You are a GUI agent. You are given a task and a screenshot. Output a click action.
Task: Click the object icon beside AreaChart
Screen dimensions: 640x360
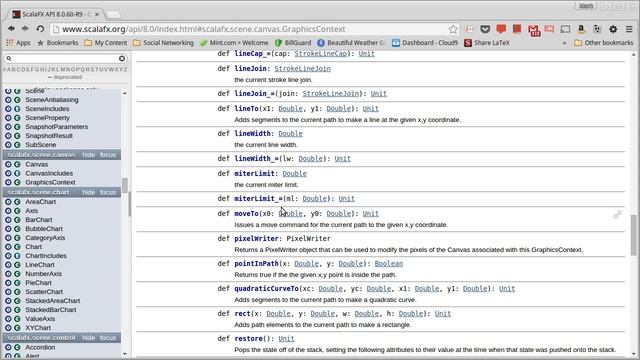tap(8, 202)
